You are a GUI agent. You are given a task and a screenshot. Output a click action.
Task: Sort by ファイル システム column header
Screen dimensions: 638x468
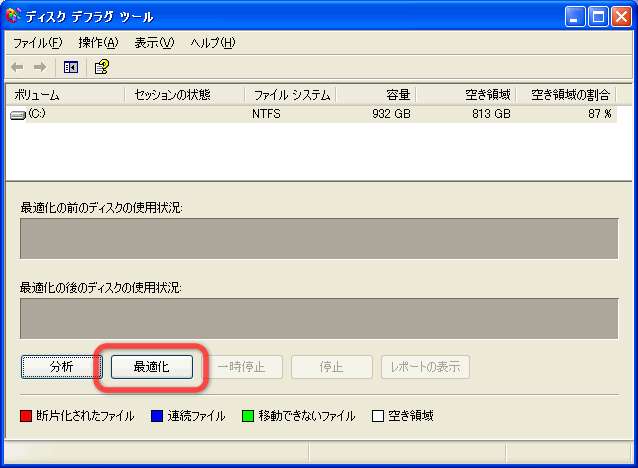click(290, 95)
